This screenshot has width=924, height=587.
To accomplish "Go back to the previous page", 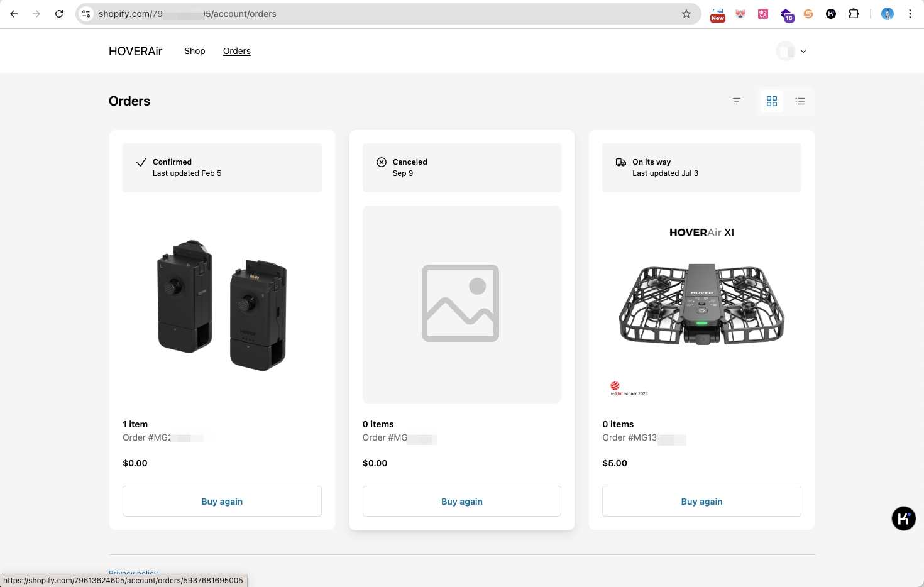I will tap(14, 14).
